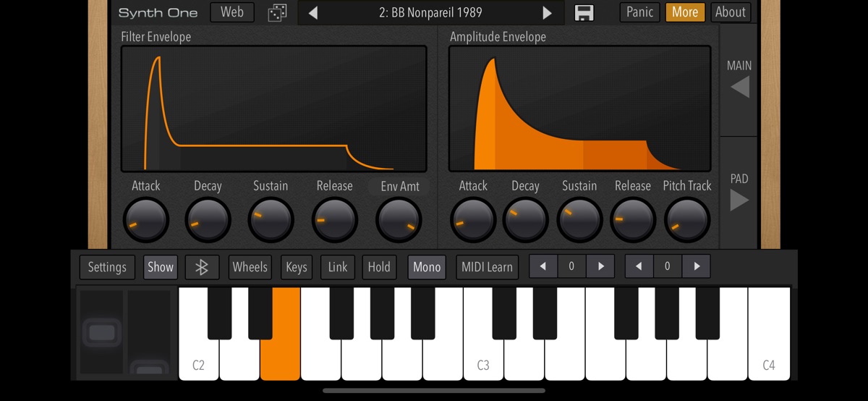Enable the Hold toggle

379,267
